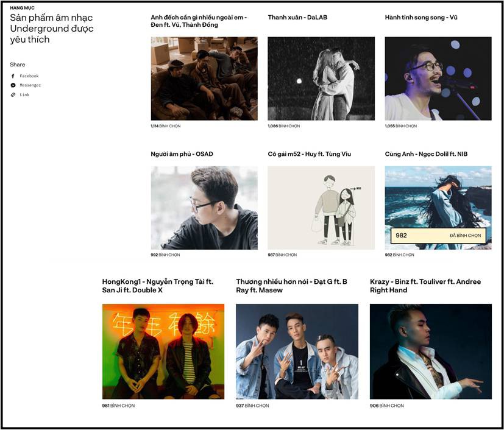Click the 'Thanh xuân - DaLAB' title
This screenshot has width=504, height=430.
(x=297, y=17)
